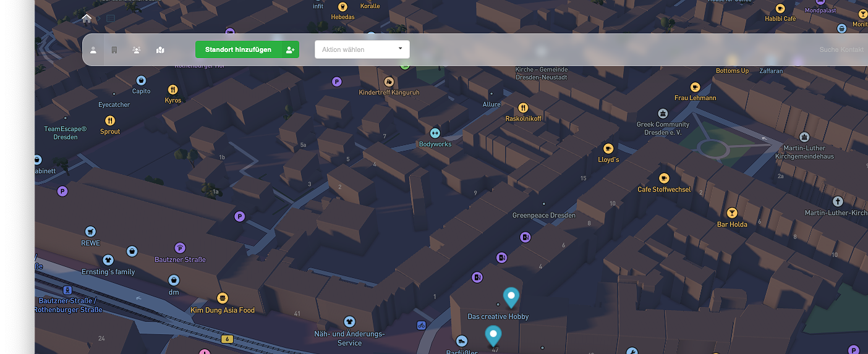Switch to the map view icon
The width and height of the screenshot is (868, 354).
tap(160, 50)
